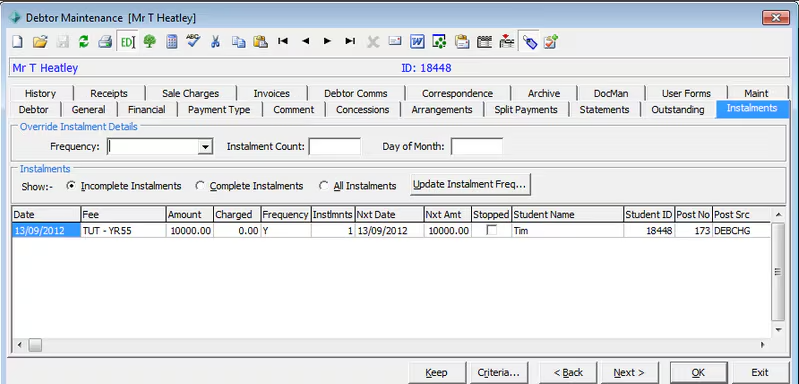Select All Instalments radio option
The image size is (799, 384).
pos(324,186)
